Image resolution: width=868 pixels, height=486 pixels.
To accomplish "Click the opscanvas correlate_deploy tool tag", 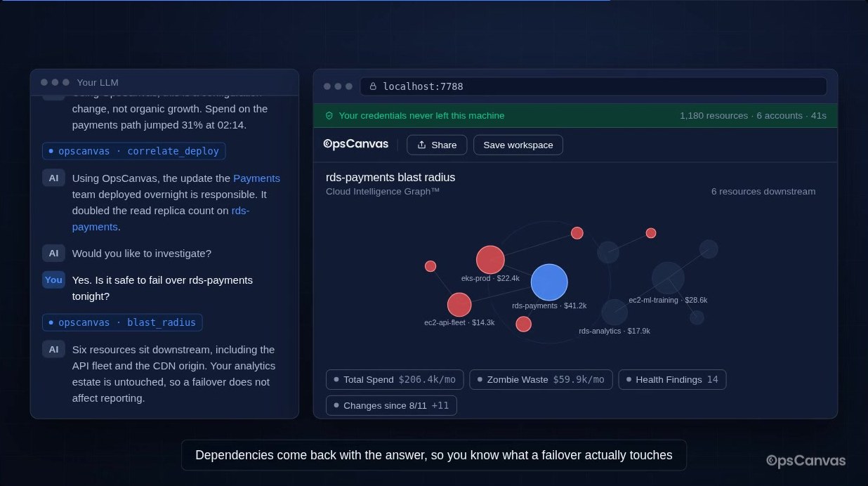I will point(133,151).
